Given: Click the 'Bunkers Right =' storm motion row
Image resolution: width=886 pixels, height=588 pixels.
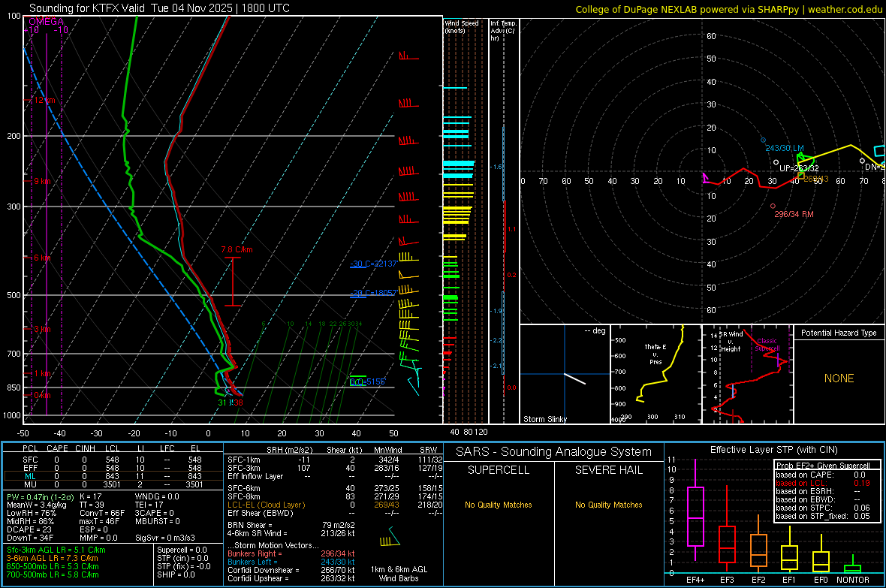Looking at the screenshot, I should tap(291, 554).
